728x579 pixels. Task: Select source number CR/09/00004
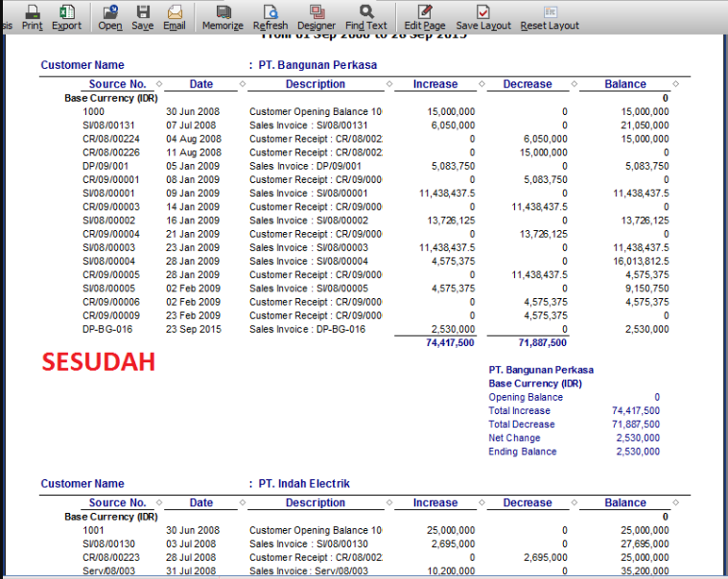point(111,234)
